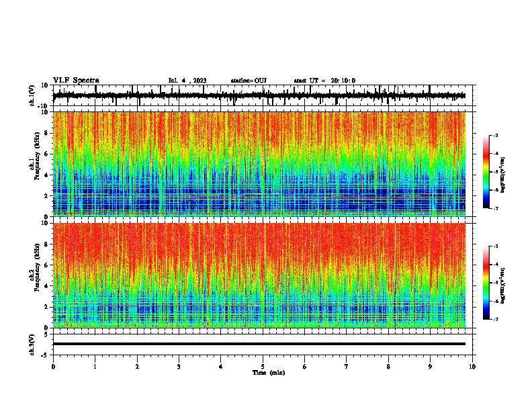Click the "5" tick of the ch.3(V) panel

(x=46, y=334)
